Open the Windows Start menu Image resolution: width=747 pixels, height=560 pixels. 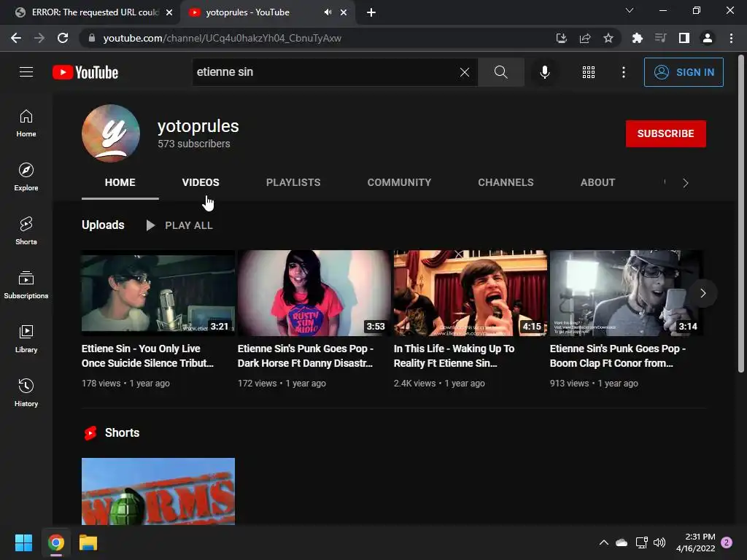click(x=23, y=542)
